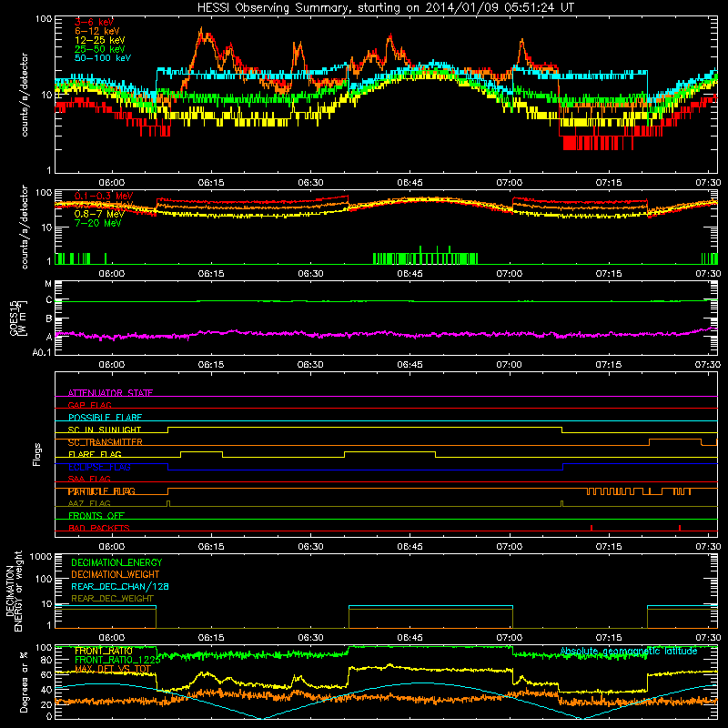Click the Absolute geomagnetic latitude label

pyautogui.click(x=629, y=651)
